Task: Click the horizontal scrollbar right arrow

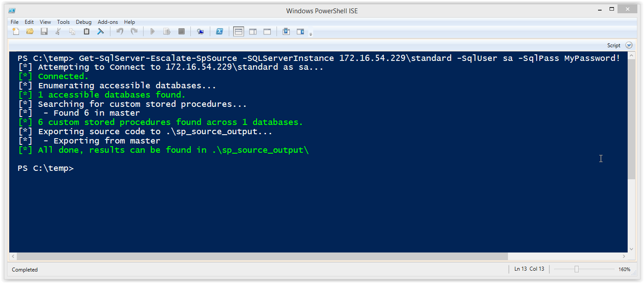Action: pos(624,256)
